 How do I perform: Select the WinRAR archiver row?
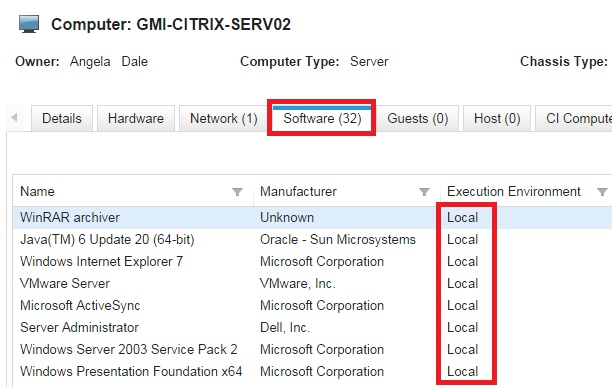[312, 218]
